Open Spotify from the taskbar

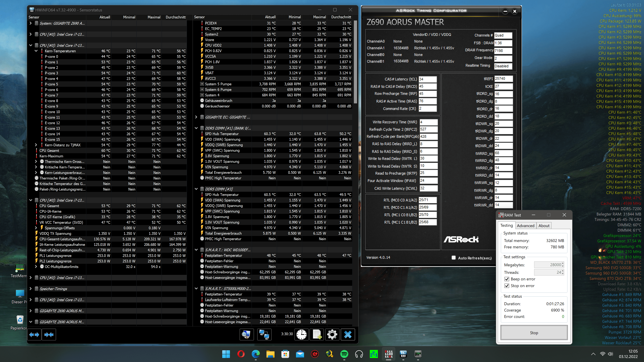tap(344, 354)
